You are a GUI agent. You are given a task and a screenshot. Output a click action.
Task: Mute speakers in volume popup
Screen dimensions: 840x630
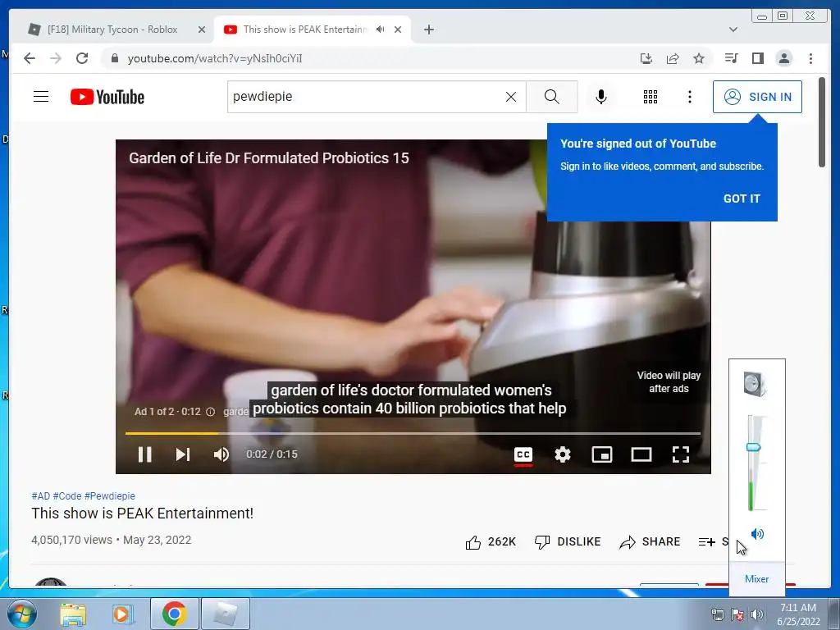click(757, 533)
